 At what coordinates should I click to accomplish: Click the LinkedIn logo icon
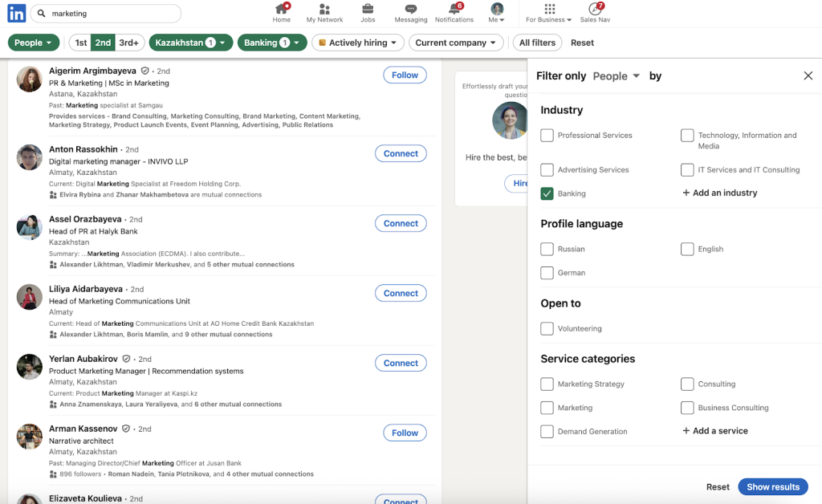point(16,13)
